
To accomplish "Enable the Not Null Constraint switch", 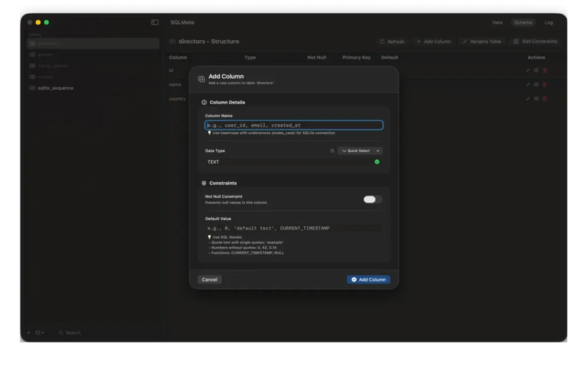I will 373,200.
